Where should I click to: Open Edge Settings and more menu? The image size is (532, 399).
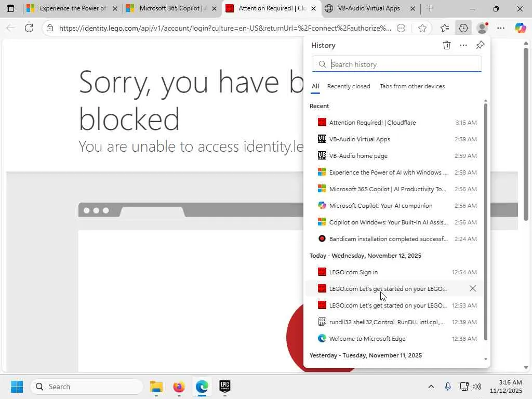point(500,28)
